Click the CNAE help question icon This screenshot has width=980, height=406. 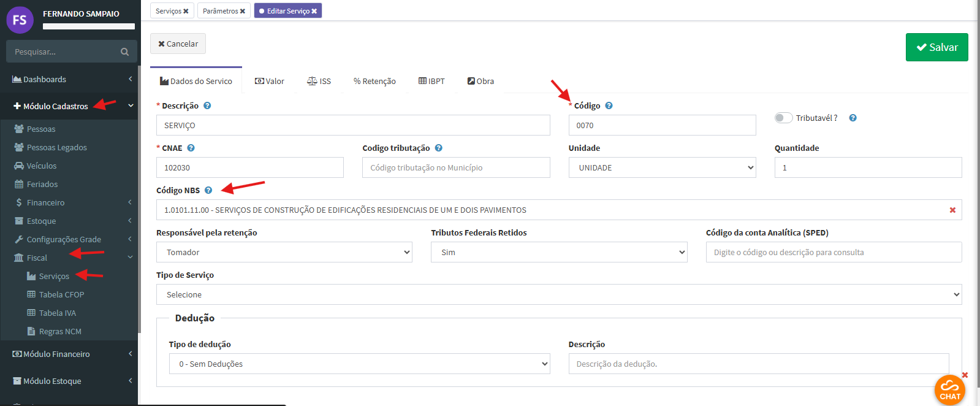tap(191, 148)
